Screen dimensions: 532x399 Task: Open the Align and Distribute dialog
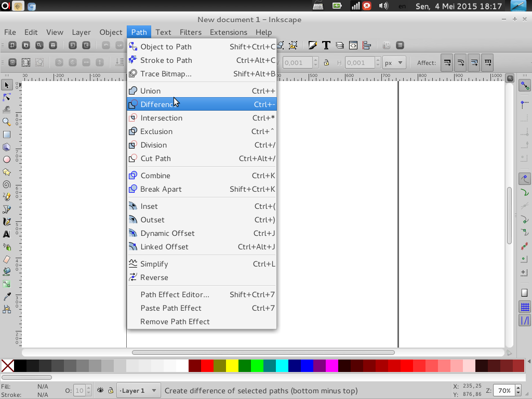366,46
